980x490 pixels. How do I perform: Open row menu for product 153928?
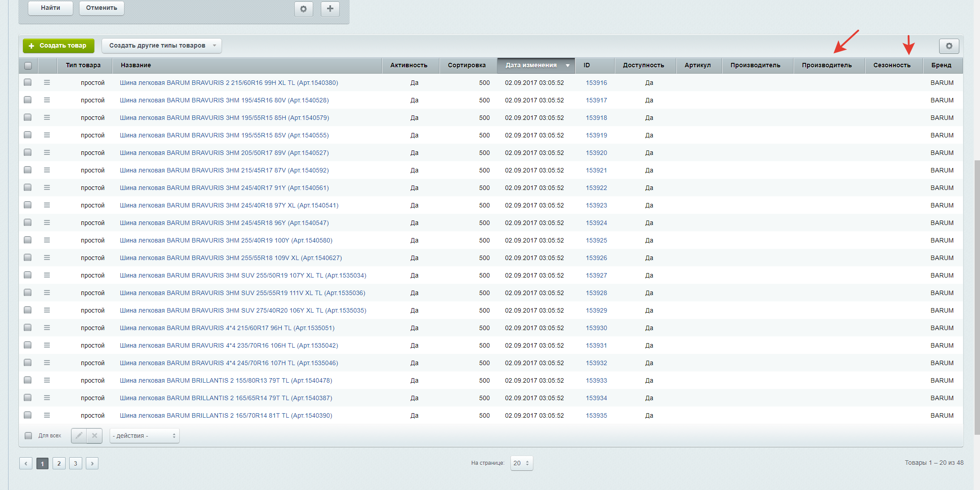47,293
